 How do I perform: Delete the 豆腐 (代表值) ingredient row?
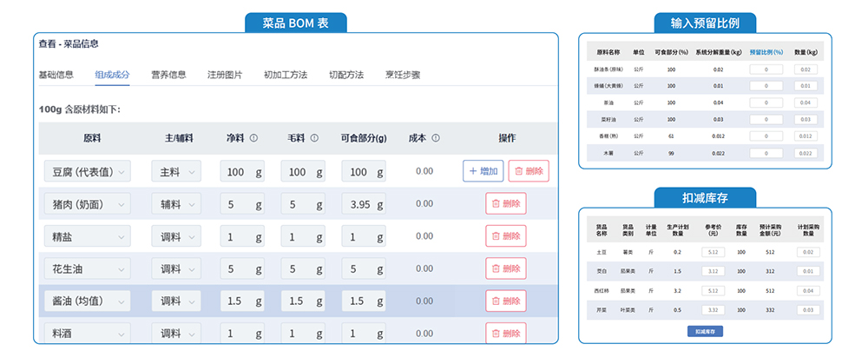tap(528, 171)
